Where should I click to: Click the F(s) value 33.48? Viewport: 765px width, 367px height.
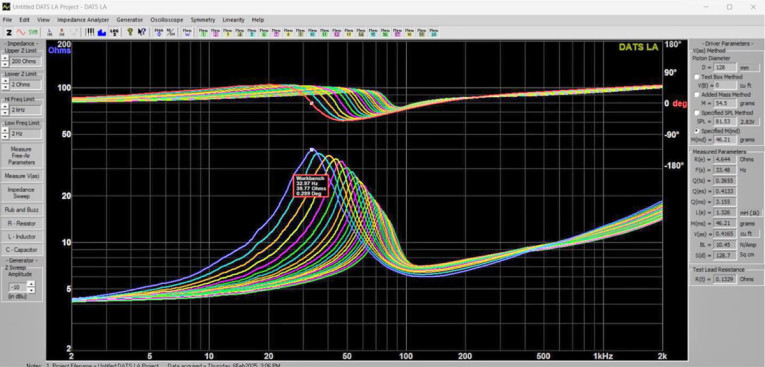coord(724,170)
